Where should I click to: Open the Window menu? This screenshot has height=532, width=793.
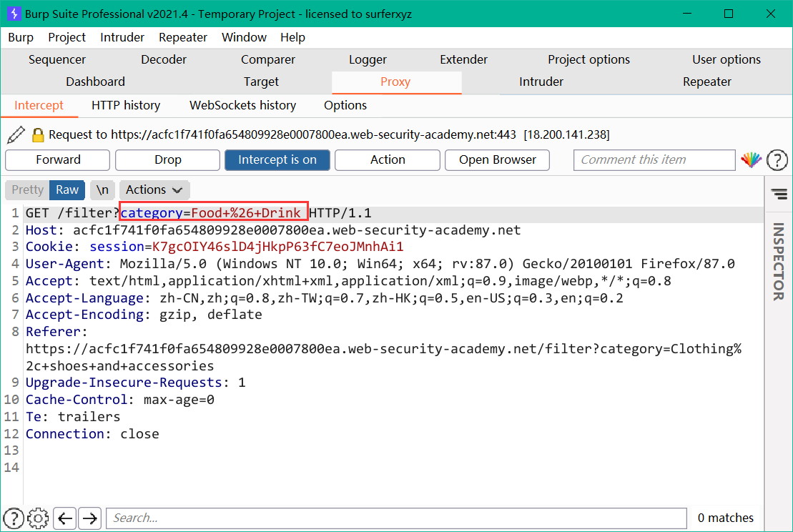(244, 37)
